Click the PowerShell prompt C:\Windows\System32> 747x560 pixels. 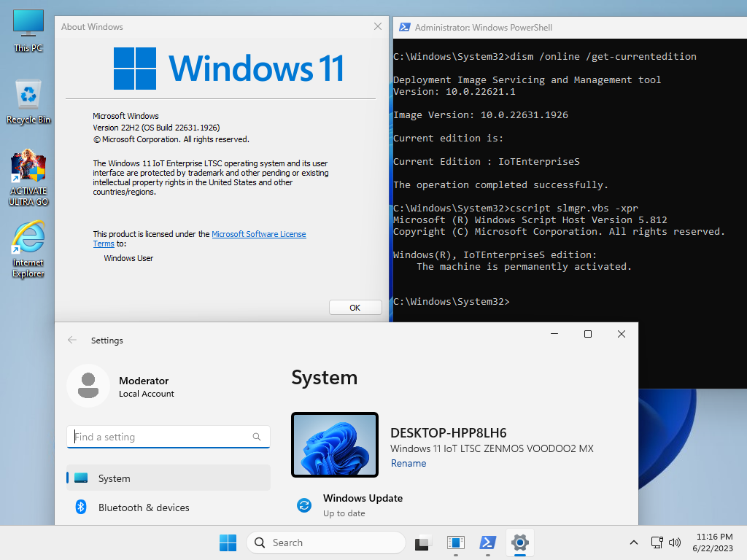pos(451,301)
